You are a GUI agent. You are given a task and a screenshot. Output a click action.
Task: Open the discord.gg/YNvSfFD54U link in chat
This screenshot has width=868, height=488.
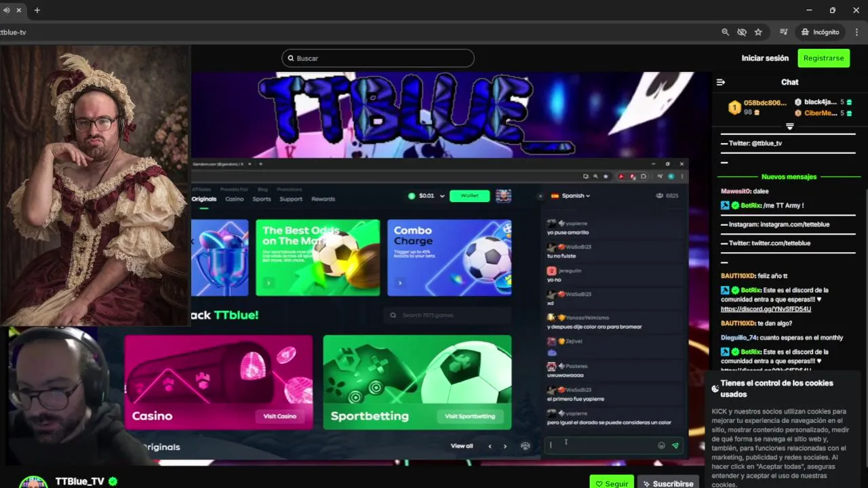click(766, 309)
